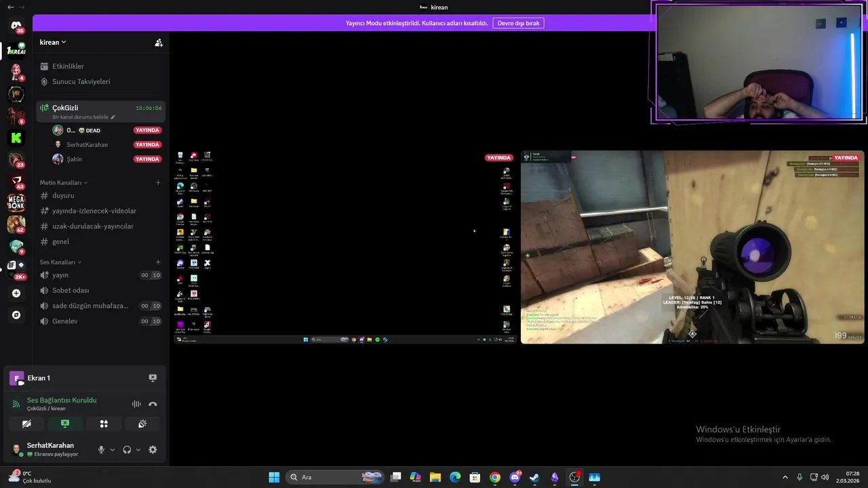Disconnect from voice with hang-up icon

coord(153,404)
